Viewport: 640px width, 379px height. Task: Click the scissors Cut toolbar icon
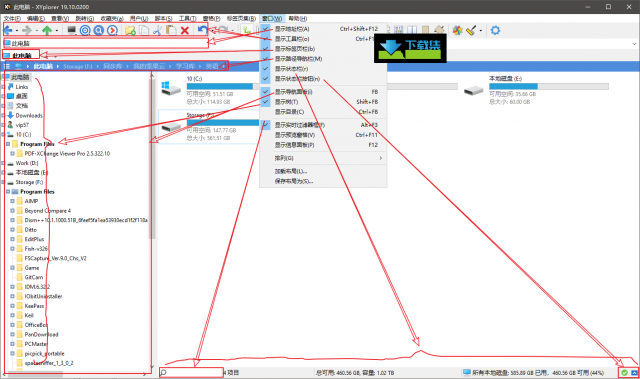click(158, 30)
